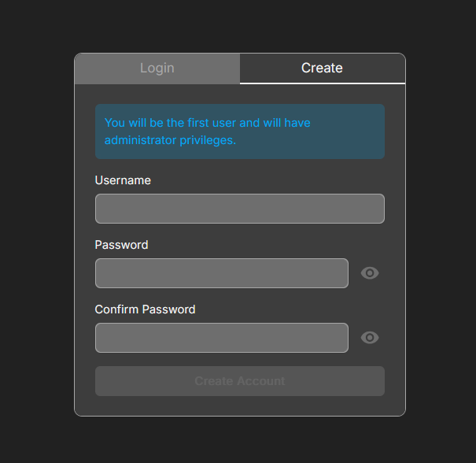Show the Password field's text via eye icon
Screen dimensions: 476x463
pos(370,272)
